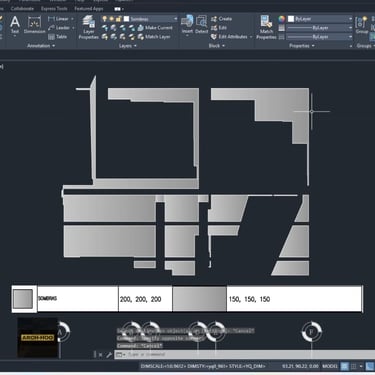This screenshot has width=375, height=375.
Task: Click the white layer color swatch for Sombras
Action: [126, 19]
